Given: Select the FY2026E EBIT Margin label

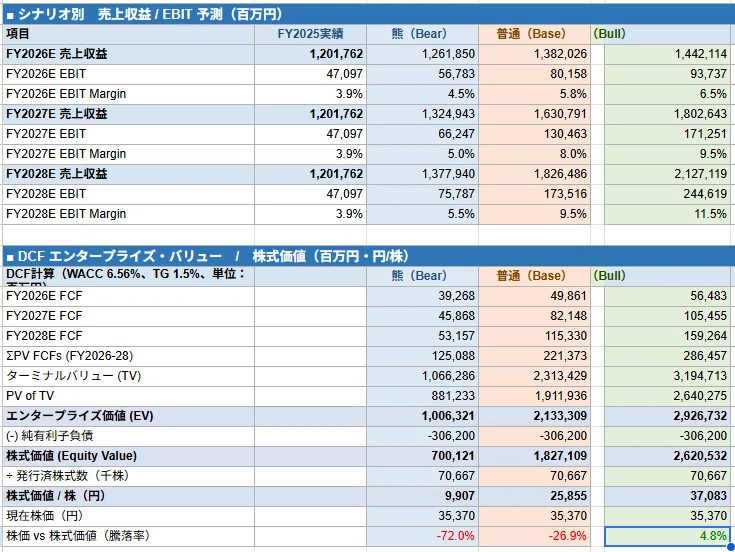Looking at the screenshot, I should [66, 94].
